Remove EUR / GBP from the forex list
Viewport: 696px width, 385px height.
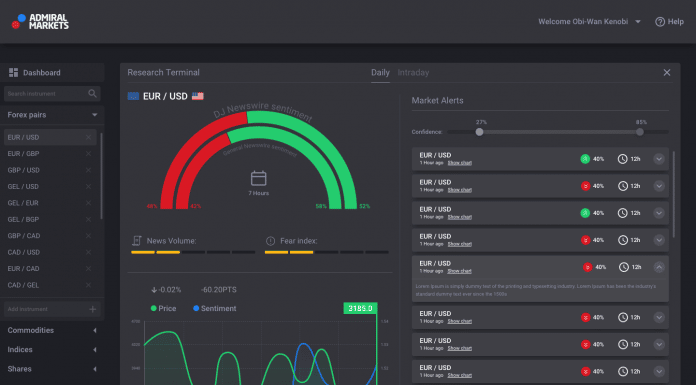click(x=88, y=154)
